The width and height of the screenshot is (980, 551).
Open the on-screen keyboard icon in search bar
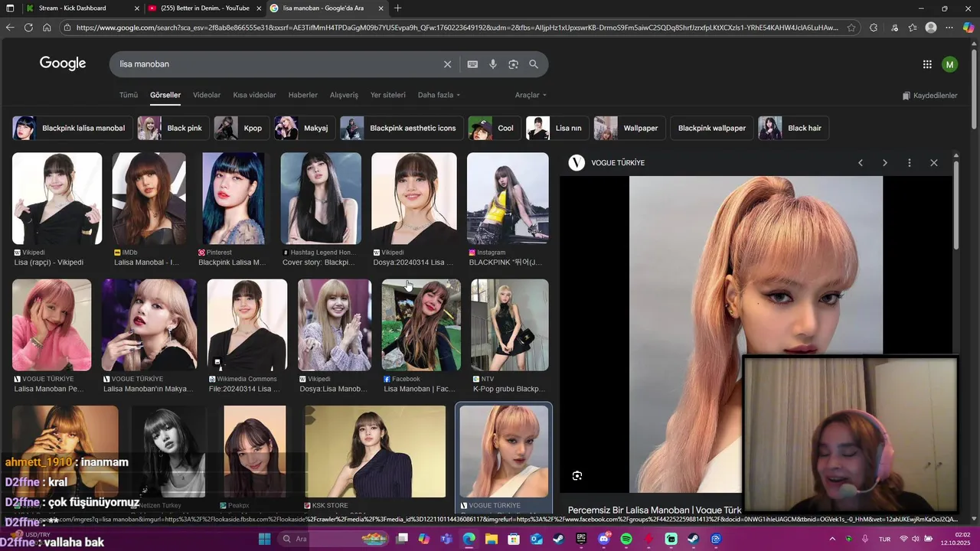tap(472, 64)
